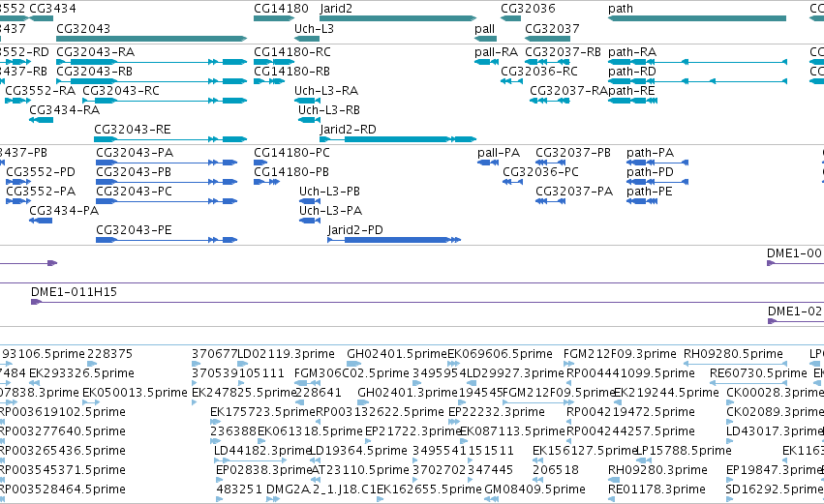Click protein pall-PA

pyautogui.click(x=499, y=153)
